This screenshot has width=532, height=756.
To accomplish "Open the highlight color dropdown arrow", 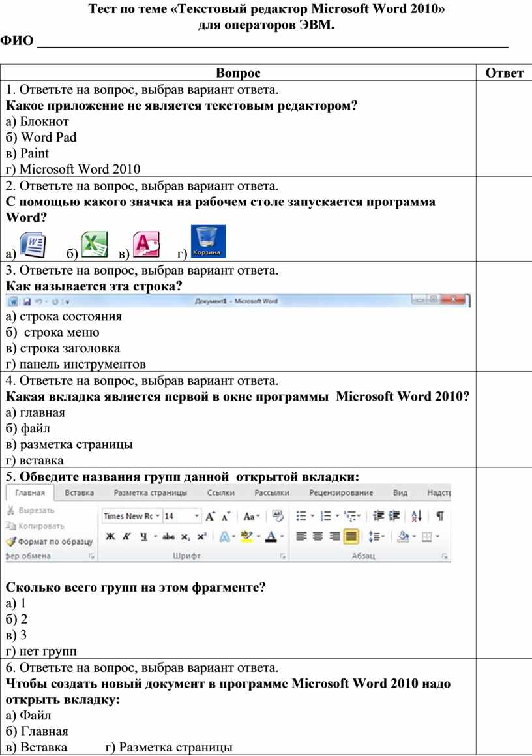I will click(259, 537).
